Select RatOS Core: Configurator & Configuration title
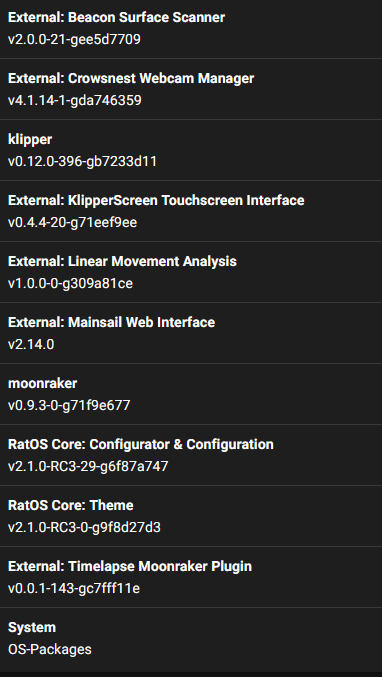 click(141, 445)
